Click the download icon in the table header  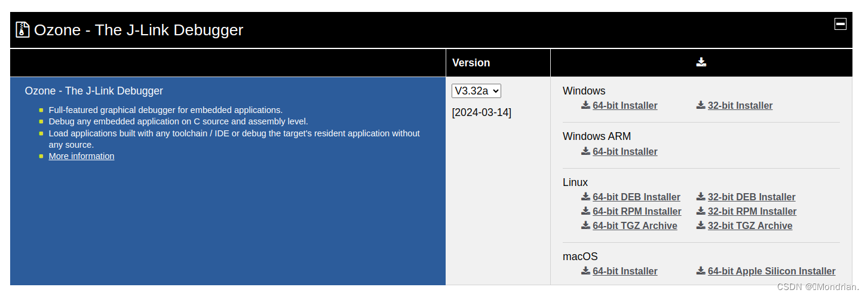coord(701,62)
